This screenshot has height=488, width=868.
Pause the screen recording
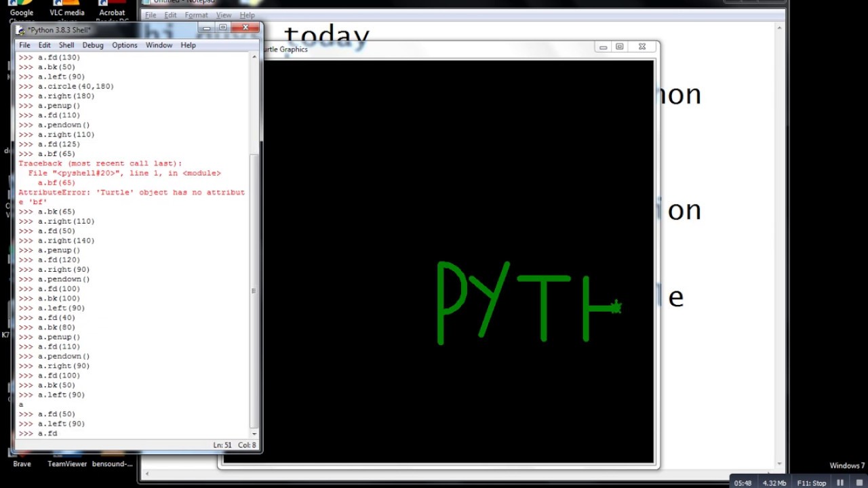[x=840, y=483]
